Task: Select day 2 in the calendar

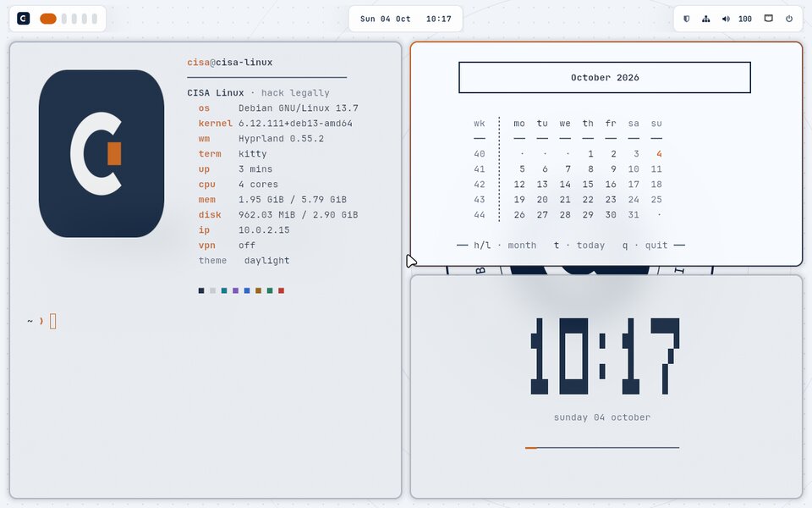Action: [x=613, y=154]
